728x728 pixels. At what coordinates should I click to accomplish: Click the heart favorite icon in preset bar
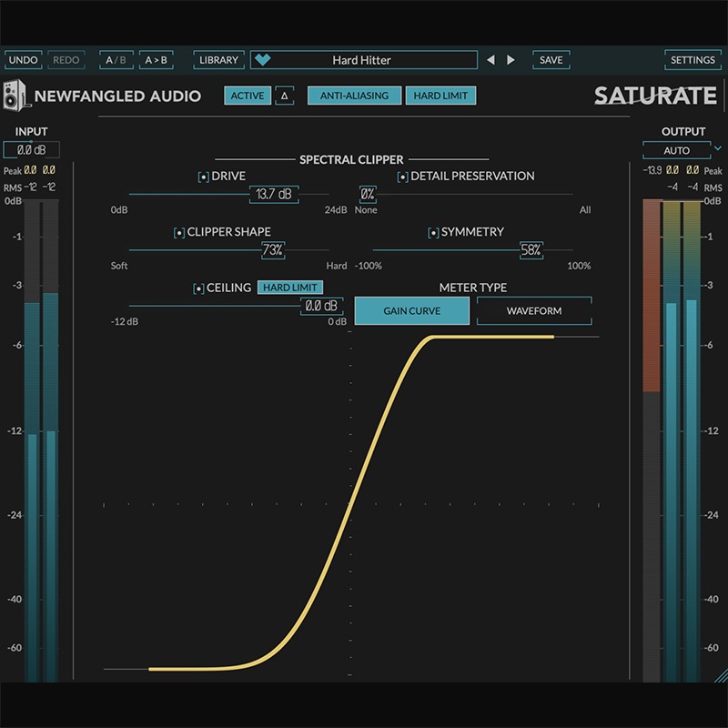pos(263,59)
